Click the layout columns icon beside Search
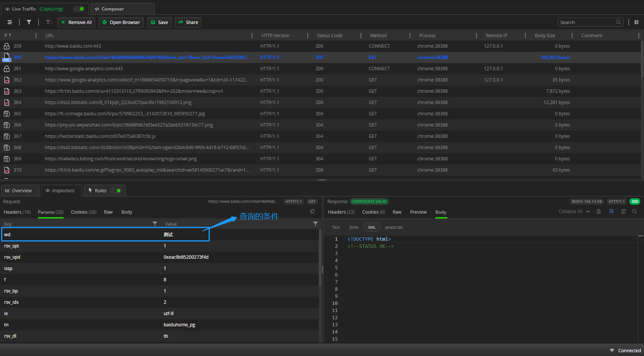The image size is (644, 356). [636, 23]
